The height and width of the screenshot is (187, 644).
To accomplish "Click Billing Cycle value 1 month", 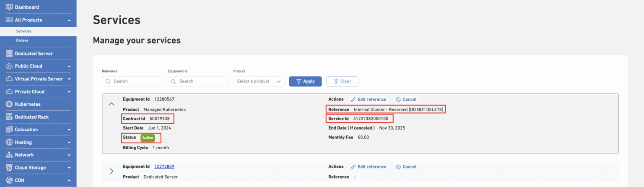I will pyautogui.click(x=161, y=148).
